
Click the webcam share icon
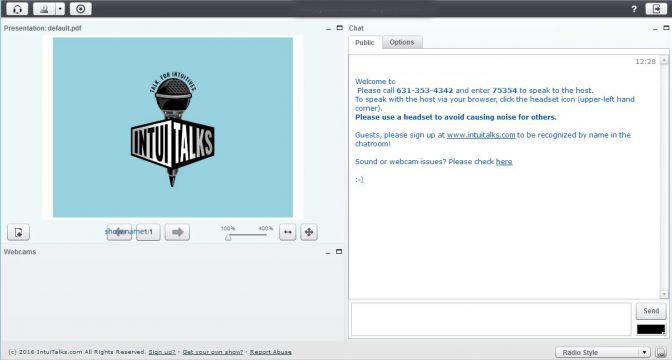44,9
